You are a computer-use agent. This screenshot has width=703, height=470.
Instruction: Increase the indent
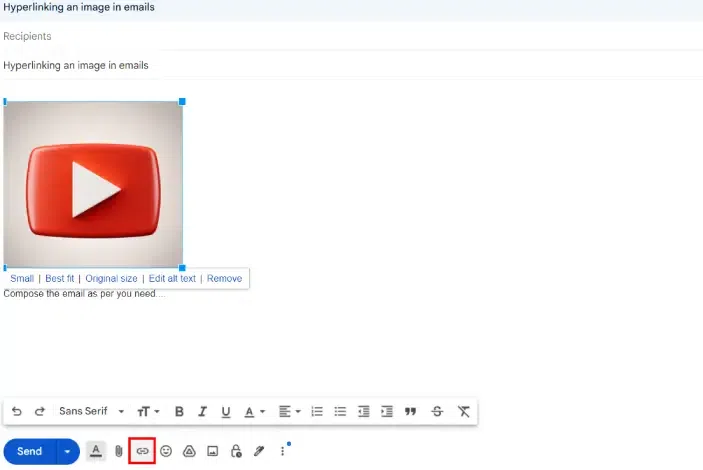pos(387,411)
